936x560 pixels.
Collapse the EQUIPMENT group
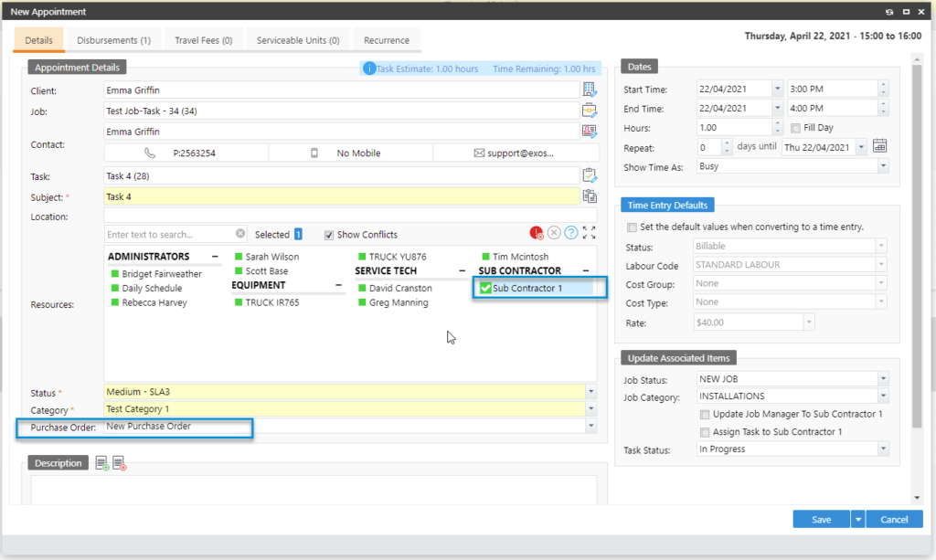pos(338,285)
